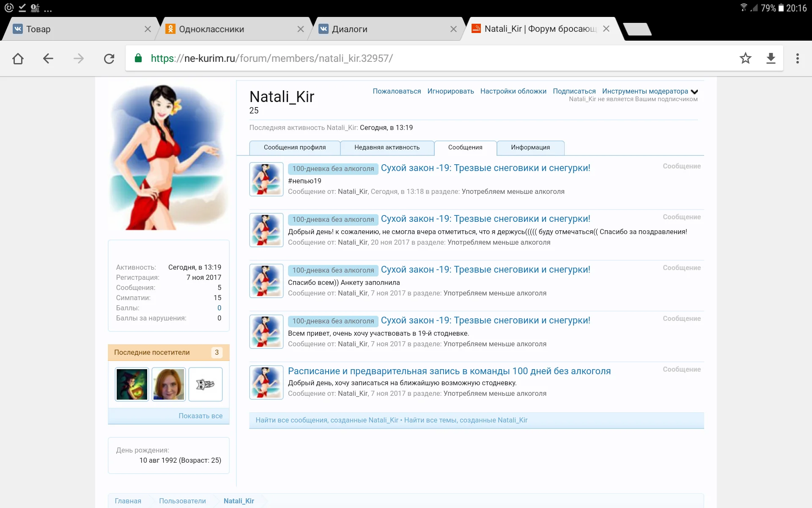
Task: Toggle subscription via Подписаться
Action: [574, 91]
